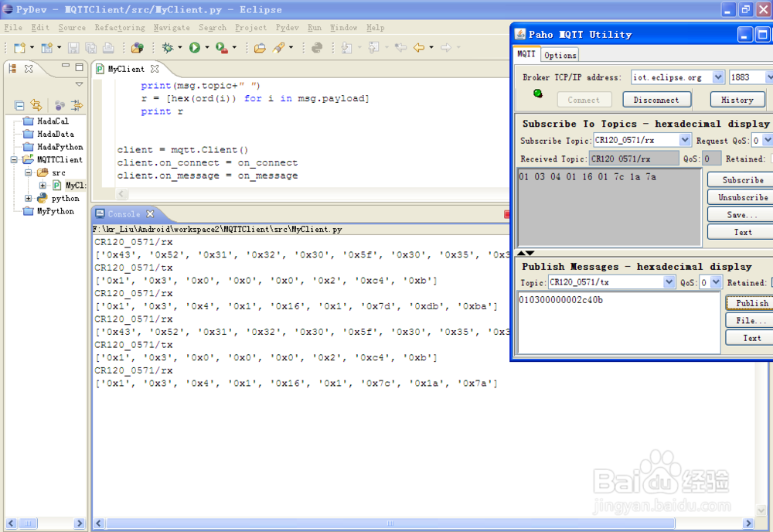Close the Package Explorer view tab

(x=29, y=69)
